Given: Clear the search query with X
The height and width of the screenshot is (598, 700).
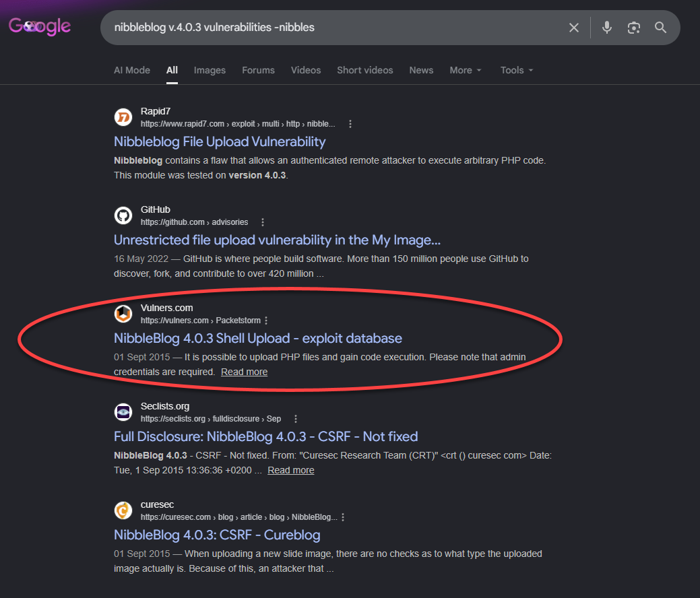Looking at the screenshot, I should point(574,28).
